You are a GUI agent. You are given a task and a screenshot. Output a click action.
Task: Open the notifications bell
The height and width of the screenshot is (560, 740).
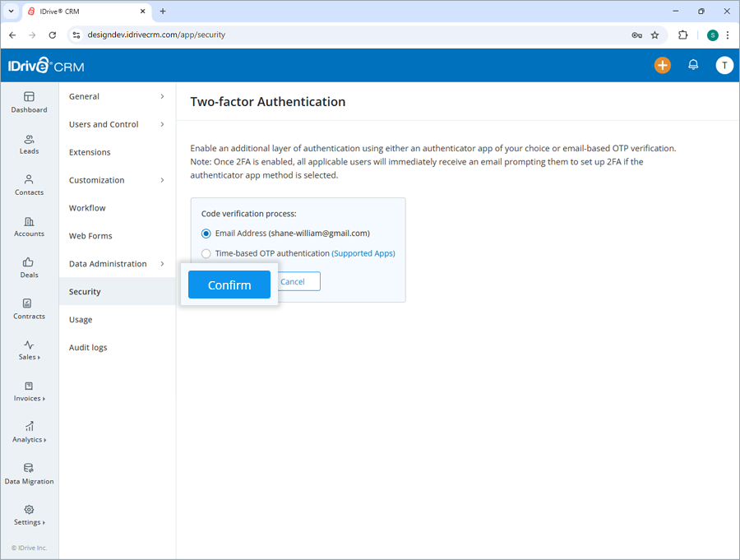pyautogui.click(x=693, y=64)
